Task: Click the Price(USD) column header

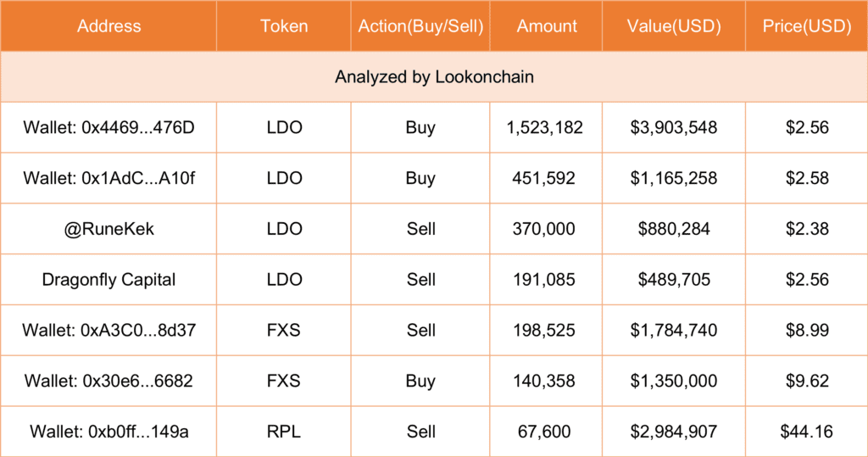Action: (807, 26)
